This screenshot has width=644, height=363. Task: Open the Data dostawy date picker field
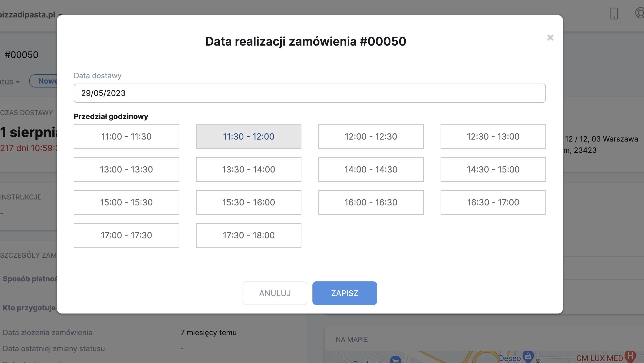click(310, 93)
